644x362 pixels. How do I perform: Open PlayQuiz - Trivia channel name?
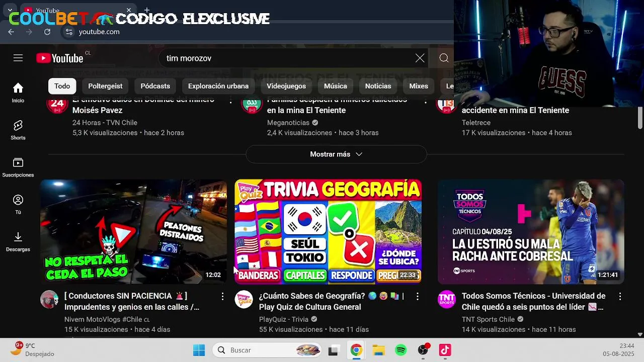click(x=284, y=319)
